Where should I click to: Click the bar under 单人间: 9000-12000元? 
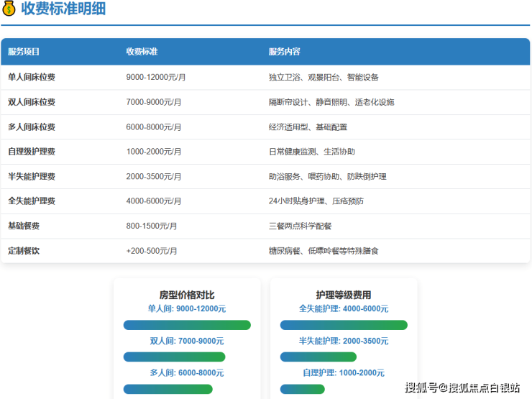pyautogui.click(x=187, y=325)
